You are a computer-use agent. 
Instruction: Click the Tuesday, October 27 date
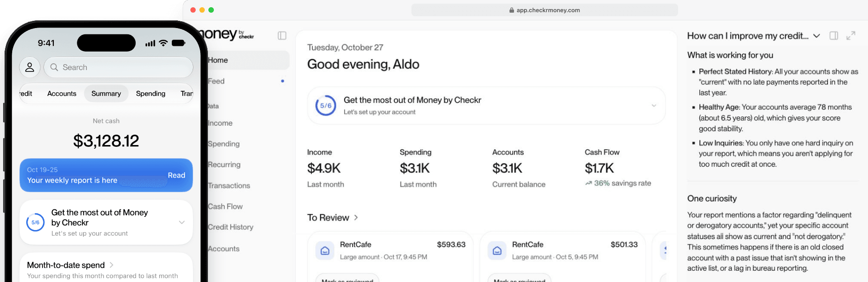(345, 47)
